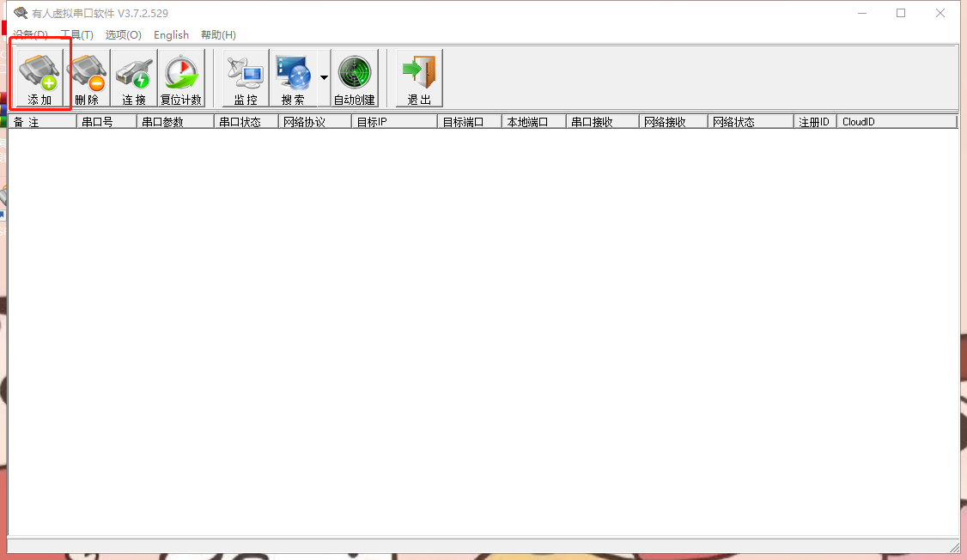Click the 删除 (Delete) port icon

[87, 77]
